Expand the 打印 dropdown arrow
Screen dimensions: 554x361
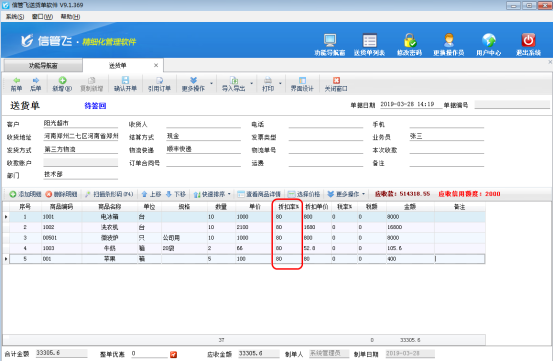pyautogui.click(x=280, y=84)
